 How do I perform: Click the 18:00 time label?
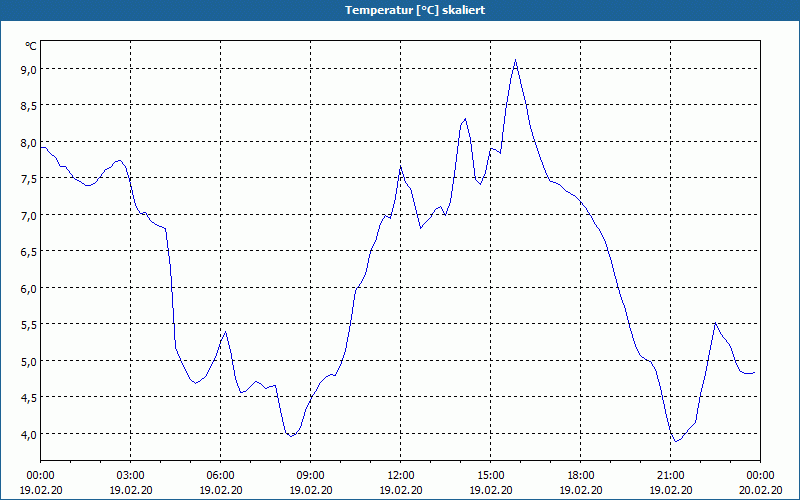pyautogui.click(x=581, y=476)
